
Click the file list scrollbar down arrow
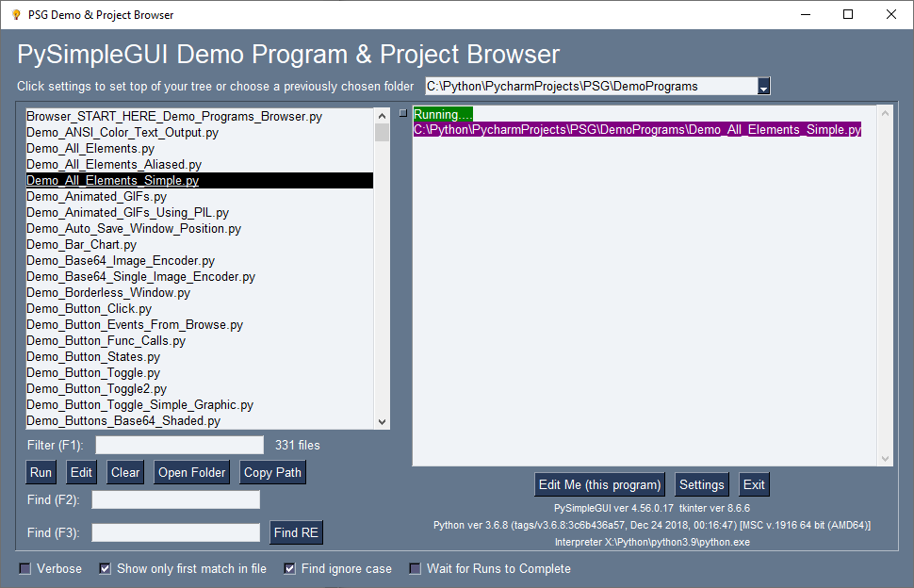tap(383, 422)
